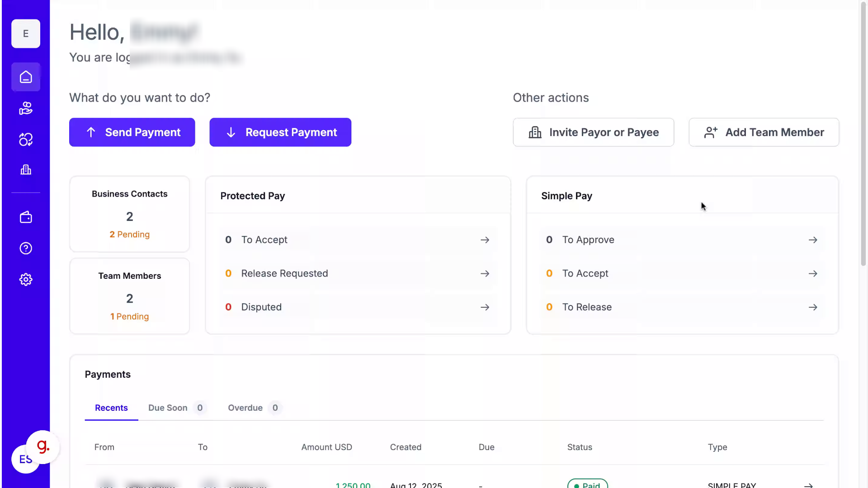Click the Send Payment button

132,132
